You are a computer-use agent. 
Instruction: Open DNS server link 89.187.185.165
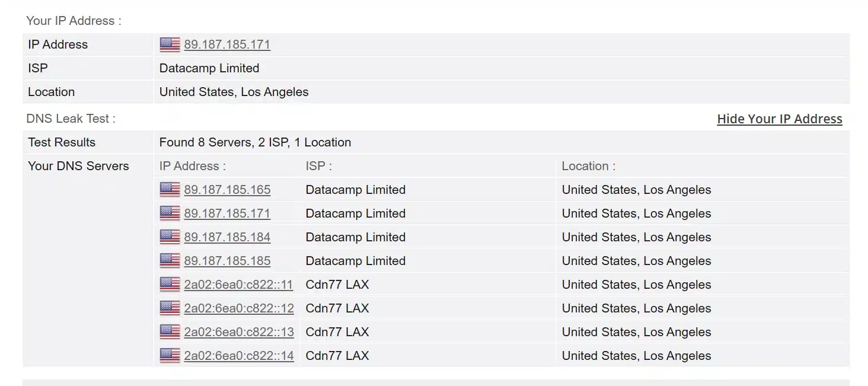[227, 190]
